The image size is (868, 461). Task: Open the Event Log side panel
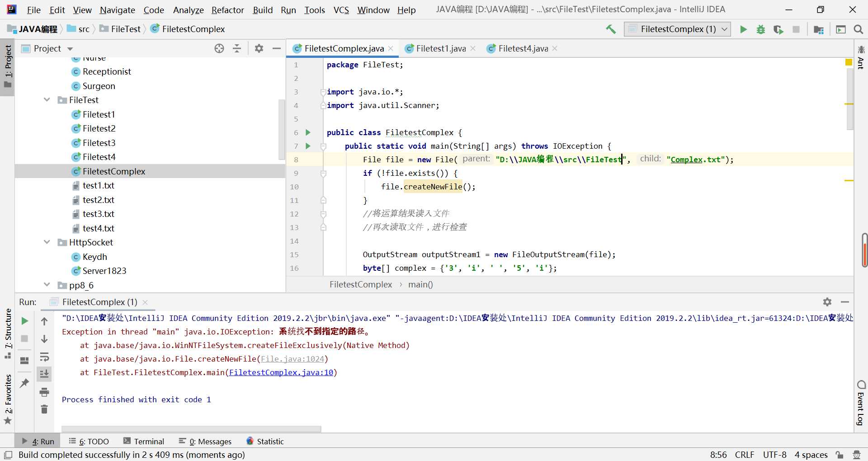861,403
